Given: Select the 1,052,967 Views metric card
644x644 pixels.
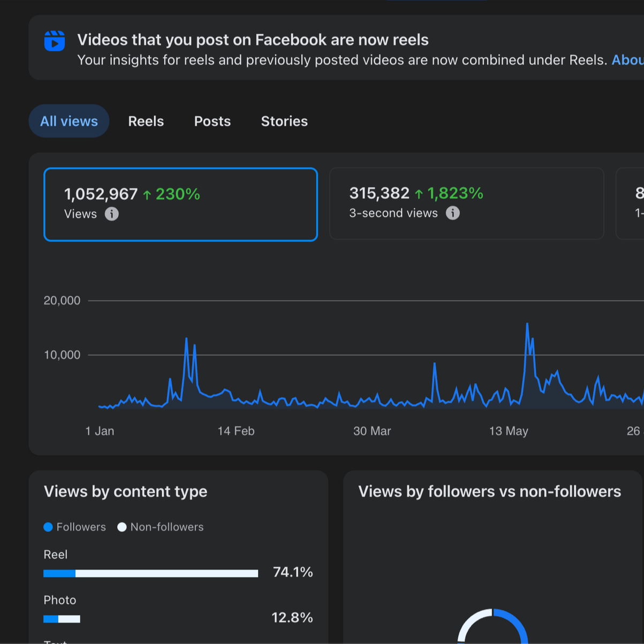Looking at the screenshot, I should [181, 204].
